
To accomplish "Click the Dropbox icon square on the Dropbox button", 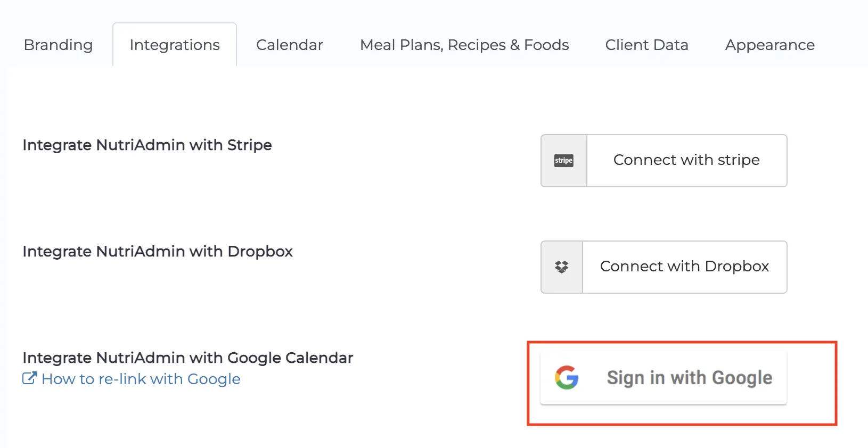I will [x=561, y=267].
